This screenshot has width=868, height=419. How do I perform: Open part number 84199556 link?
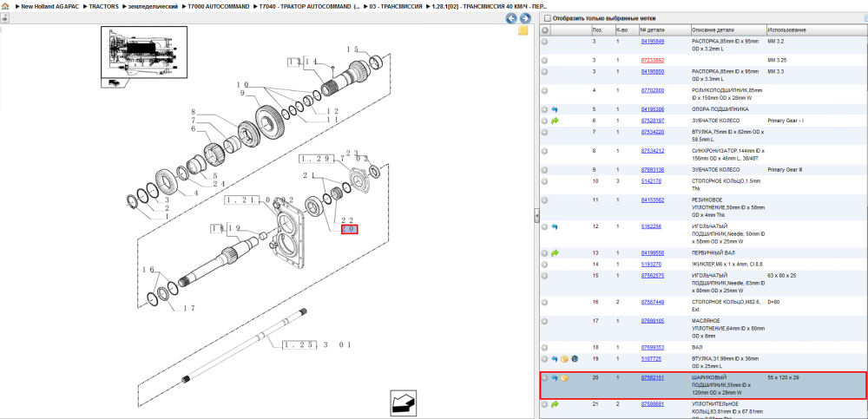[653, 253]
